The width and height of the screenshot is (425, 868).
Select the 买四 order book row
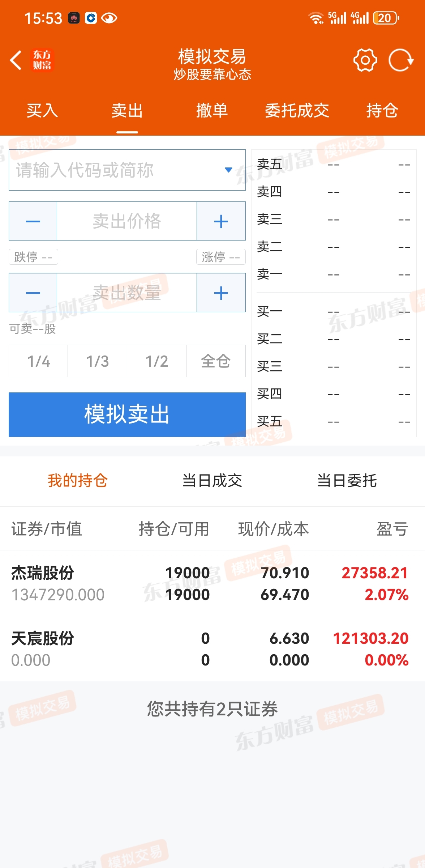click(x=334, y=394)
